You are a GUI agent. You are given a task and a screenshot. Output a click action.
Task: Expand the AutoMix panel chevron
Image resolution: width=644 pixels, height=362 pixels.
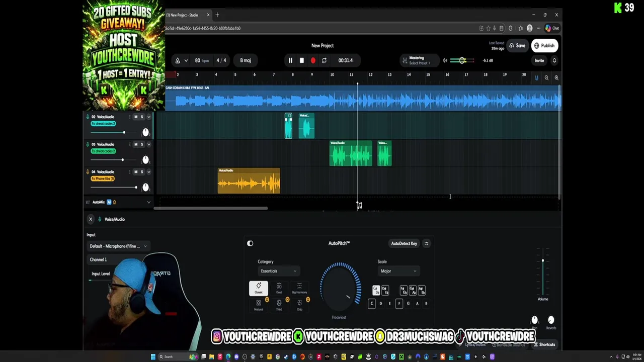coord(148,202)
